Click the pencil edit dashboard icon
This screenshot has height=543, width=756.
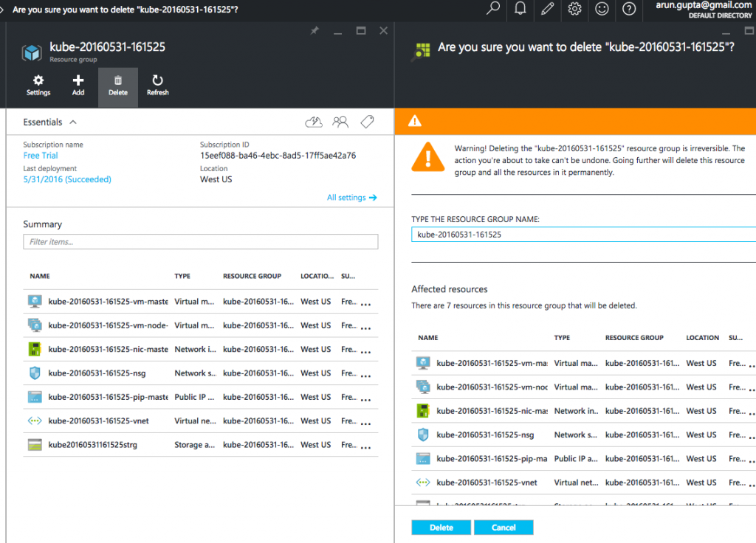point(547,9)
